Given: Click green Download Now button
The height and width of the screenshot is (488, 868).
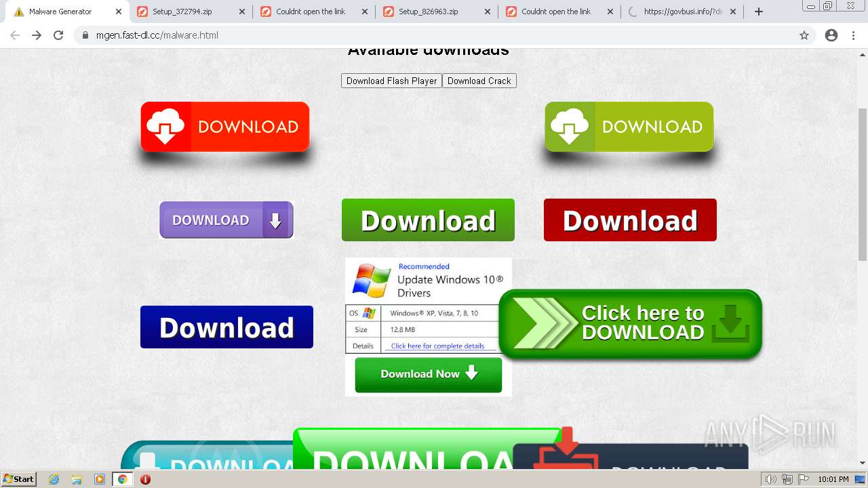Looking at the screenshot, I should tap(429, 375).
